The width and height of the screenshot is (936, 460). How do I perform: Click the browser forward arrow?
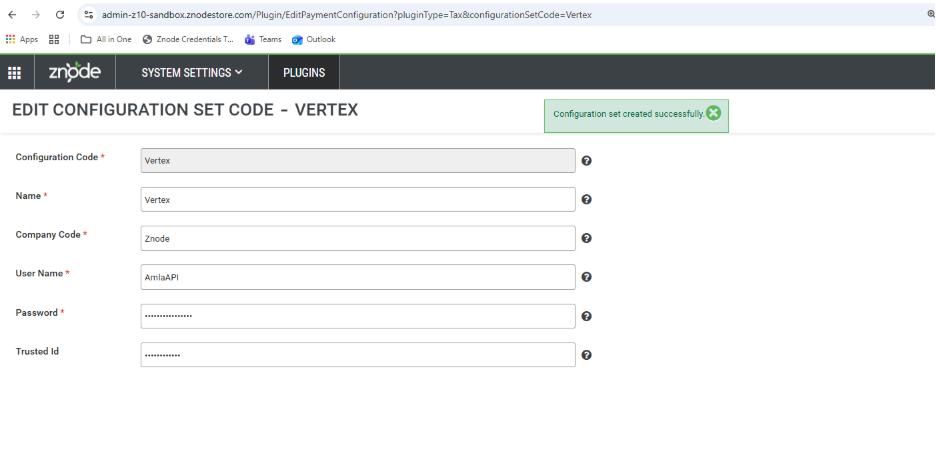pos(36,14)
